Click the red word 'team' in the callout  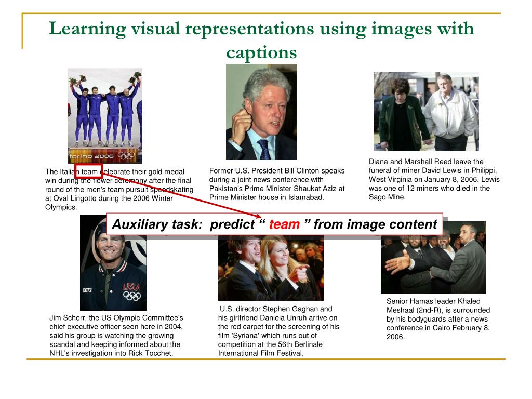pos(284,224)
